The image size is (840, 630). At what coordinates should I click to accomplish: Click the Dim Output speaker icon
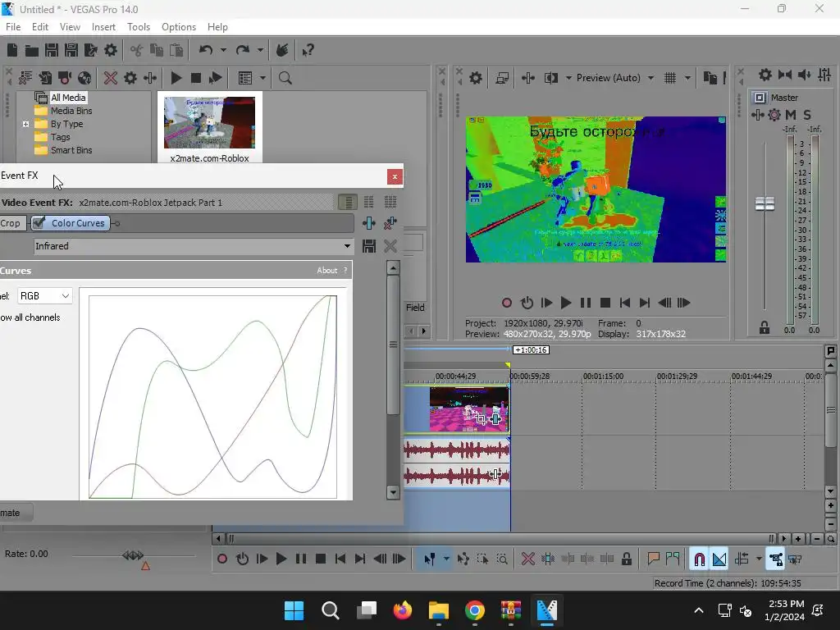(x=804, y=75)
